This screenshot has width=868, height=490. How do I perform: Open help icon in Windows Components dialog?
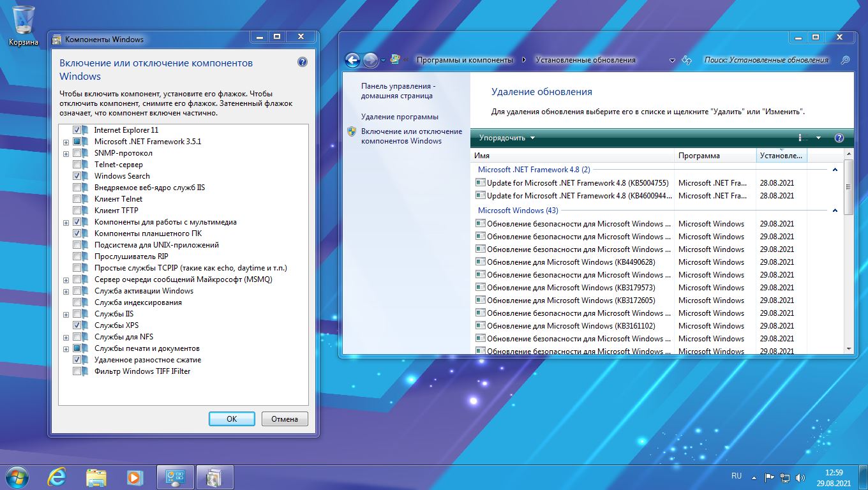pyautogui.click(x=303, y=63)
